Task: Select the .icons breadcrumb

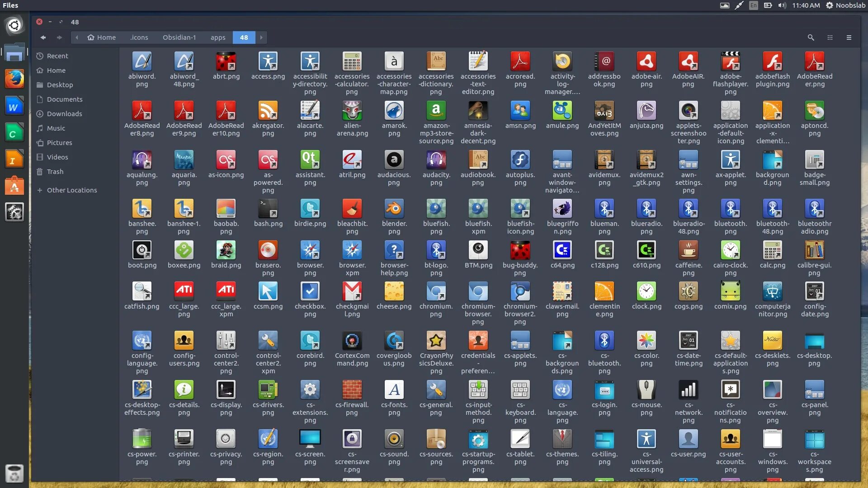Action: click(139, 38)
